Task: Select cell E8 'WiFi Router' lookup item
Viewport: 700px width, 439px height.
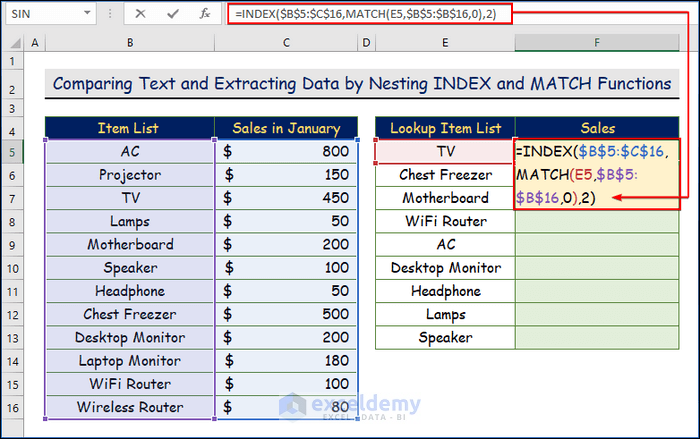Action: (x=445, y=222)
